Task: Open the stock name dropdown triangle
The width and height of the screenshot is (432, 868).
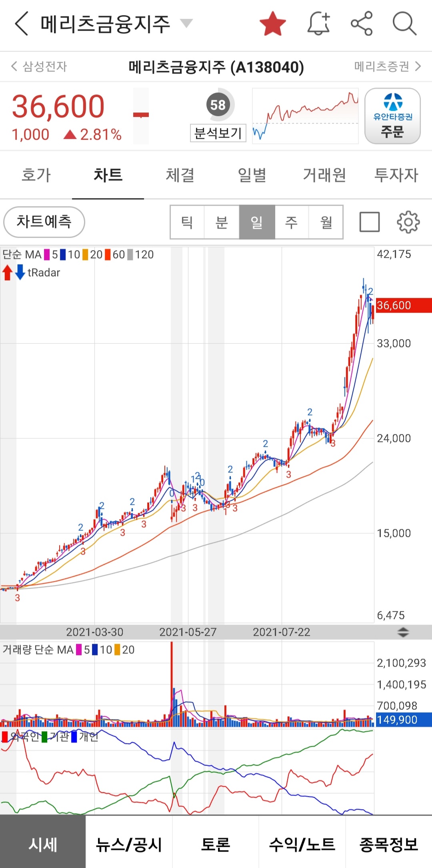Action: [186, 23]
